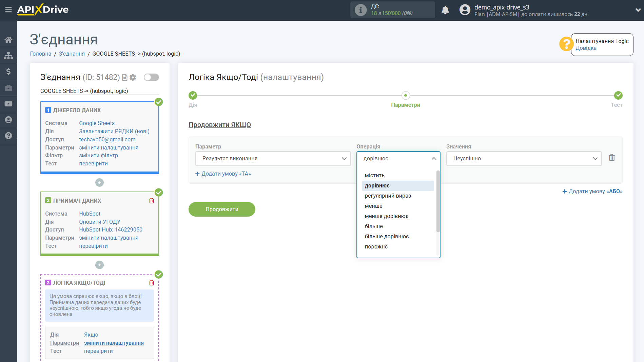Choose 'більше дорівнює' option in list
The width and height of the screenshot is (644, 362).
387,237
